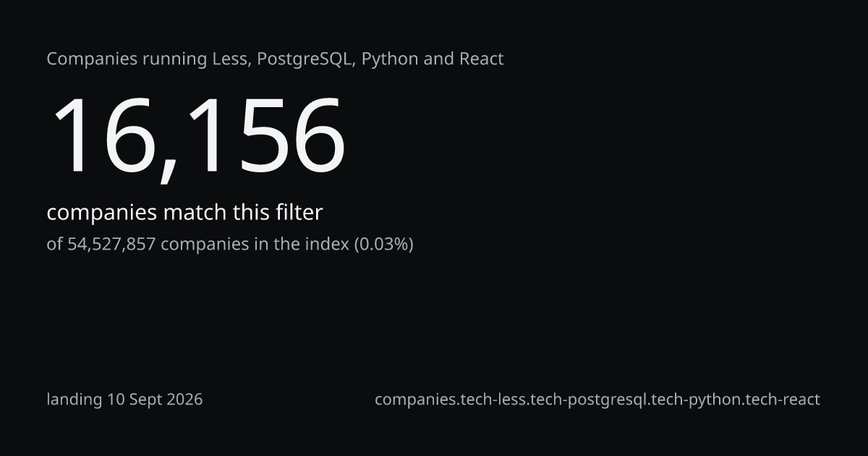The height and width of the screenshot is (456, 868).
Task: Click the 54,527,857 total companies figure
Action: pos(111,245)
